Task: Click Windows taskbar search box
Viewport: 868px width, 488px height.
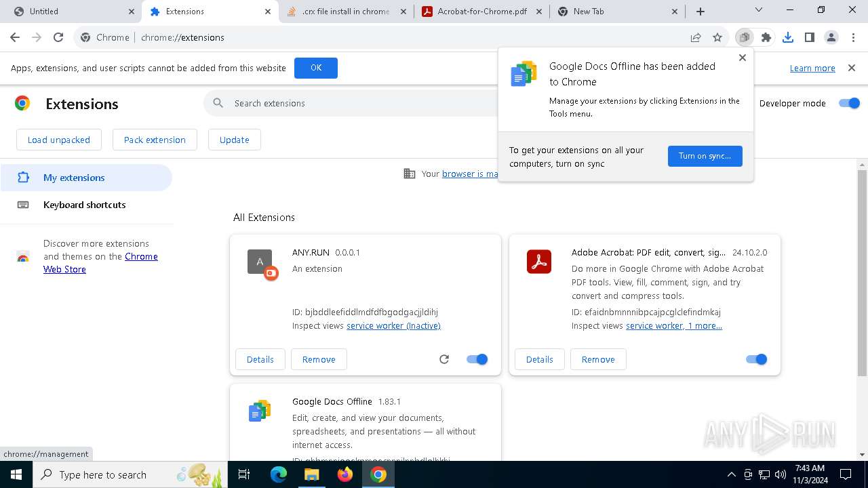Action: [130, 474]
